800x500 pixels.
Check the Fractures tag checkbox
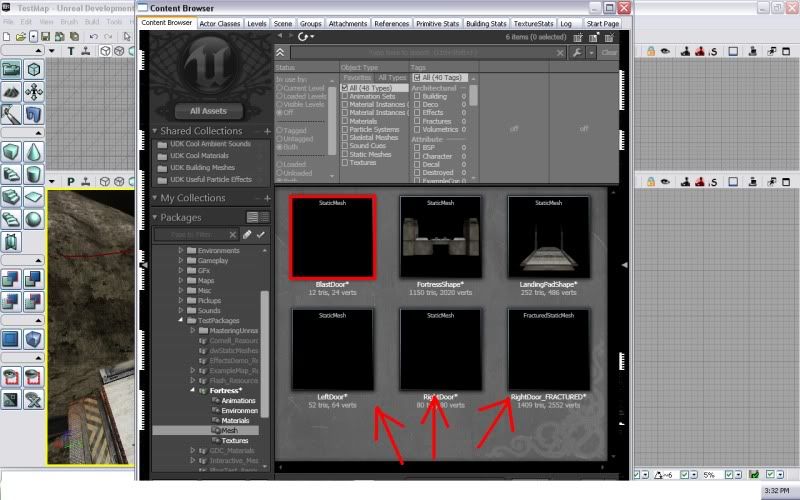coord(417,121)
